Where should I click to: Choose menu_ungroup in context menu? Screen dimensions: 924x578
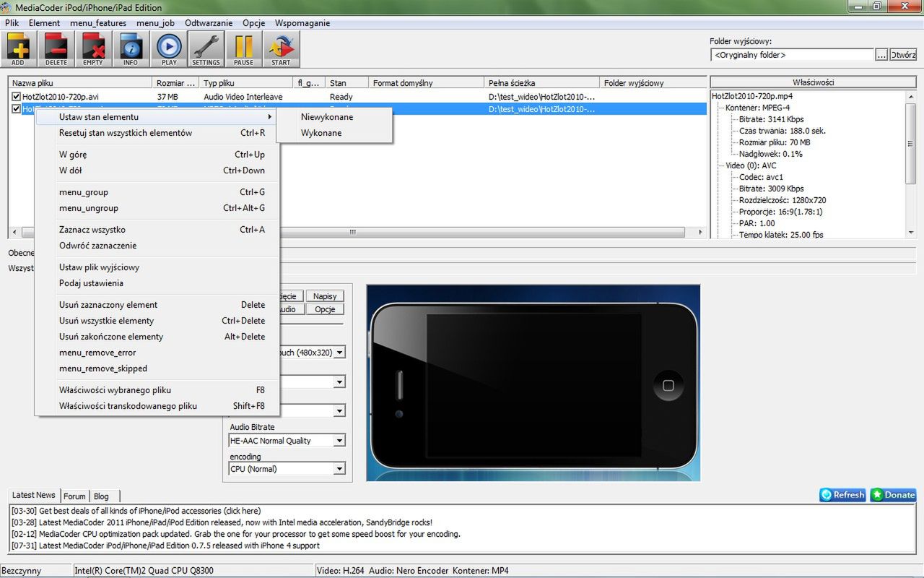(x=156, y=208)
